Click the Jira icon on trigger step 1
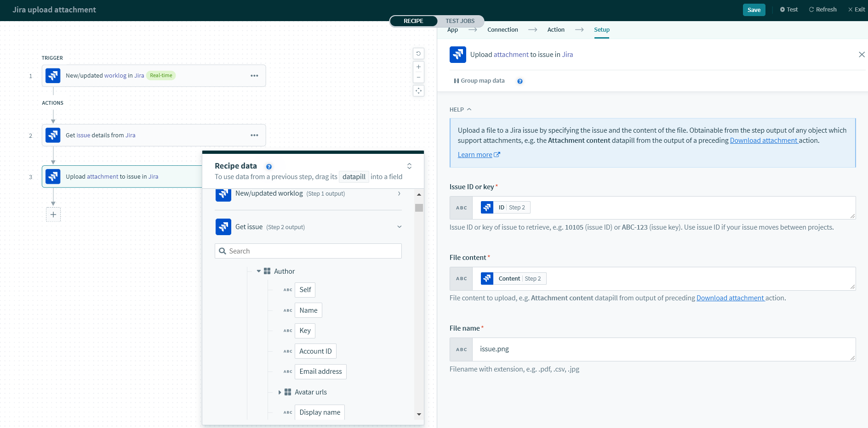 tap(53, 76)
